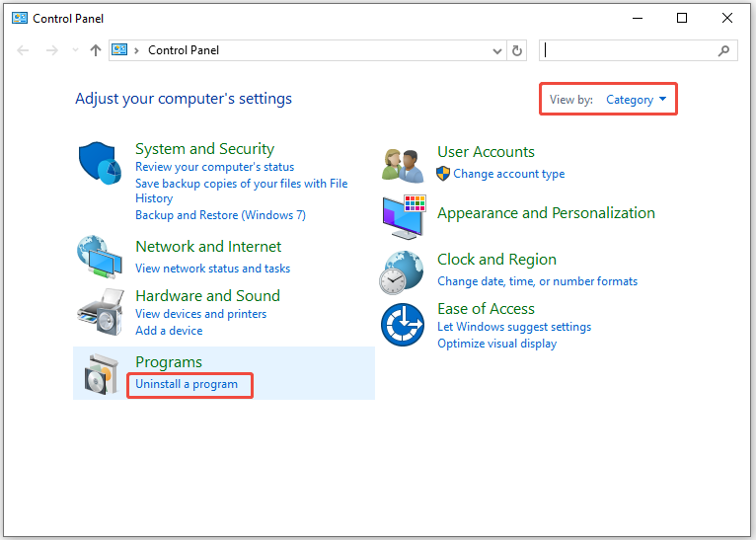Screen dimensions: 756x540
Task: Click Let Windows suggest settings
Action: tap(514, 327)
